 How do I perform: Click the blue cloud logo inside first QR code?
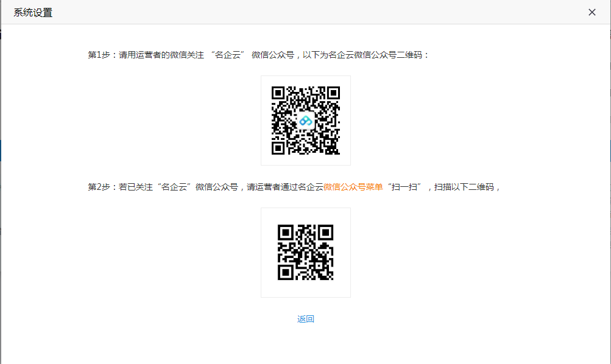click(x=306, y=121)
